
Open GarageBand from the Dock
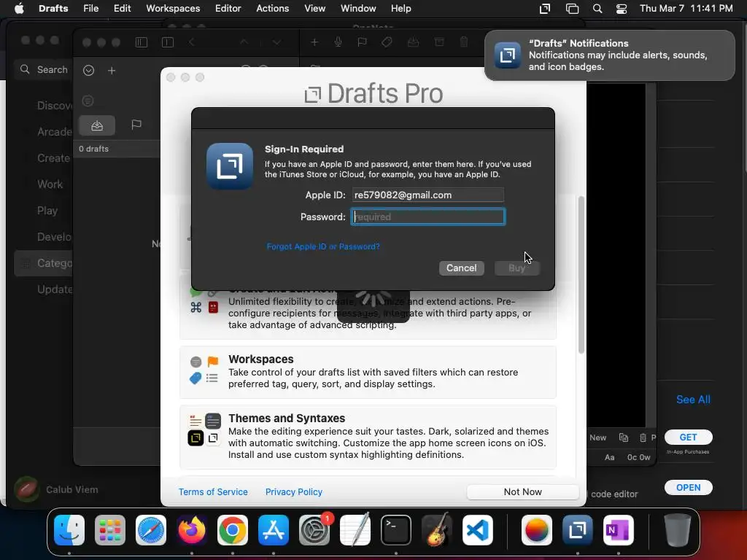coord(437,530)
